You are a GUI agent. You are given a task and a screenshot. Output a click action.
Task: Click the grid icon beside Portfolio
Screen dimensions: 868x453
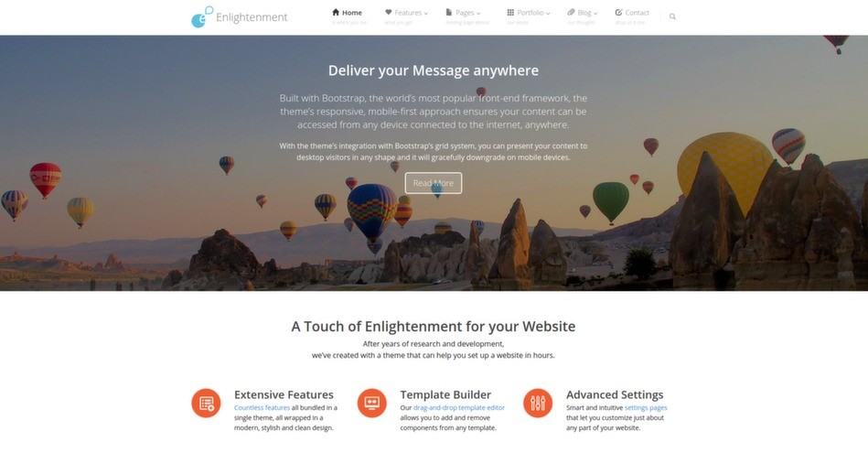(510, 12)
